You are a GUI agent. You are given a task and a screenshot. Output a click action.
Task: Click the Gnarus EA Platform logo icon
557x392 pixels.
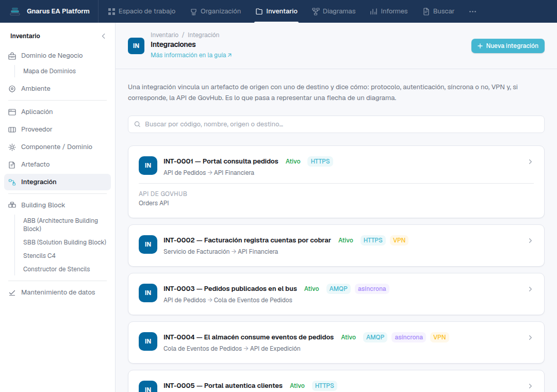(15, 11)
